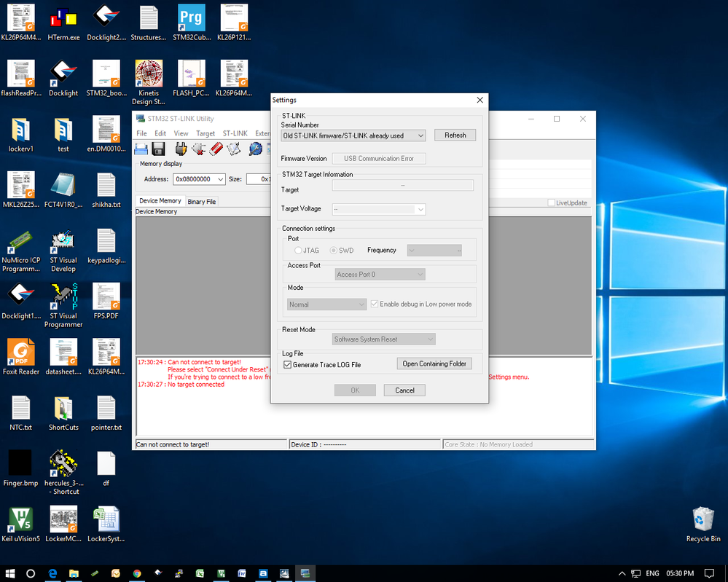This screenshot has height=582, width=728.
Task: Switch to the Binary File tab
Action: (202, 202)
